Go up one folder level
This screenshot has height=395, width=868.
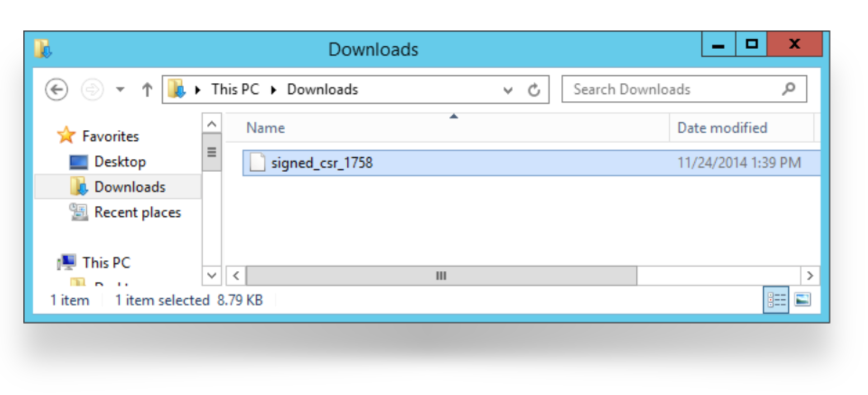coord(147,89)
